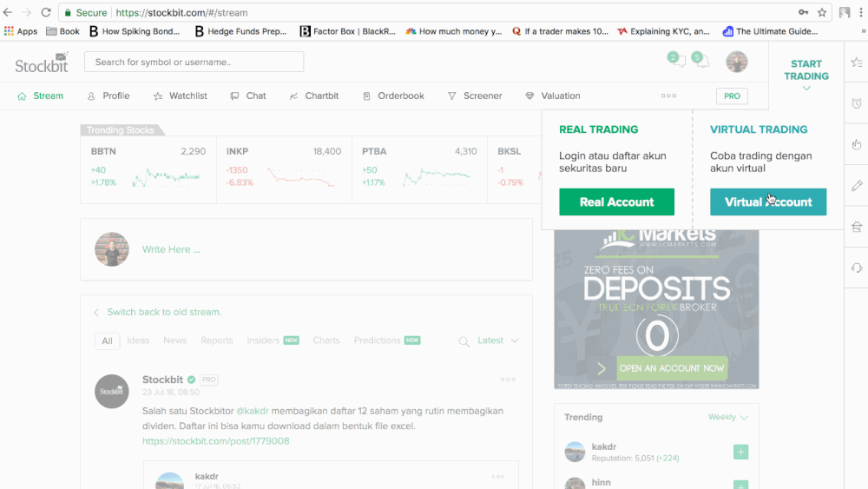Click the key icon in address bar

[x=803, y=12]
